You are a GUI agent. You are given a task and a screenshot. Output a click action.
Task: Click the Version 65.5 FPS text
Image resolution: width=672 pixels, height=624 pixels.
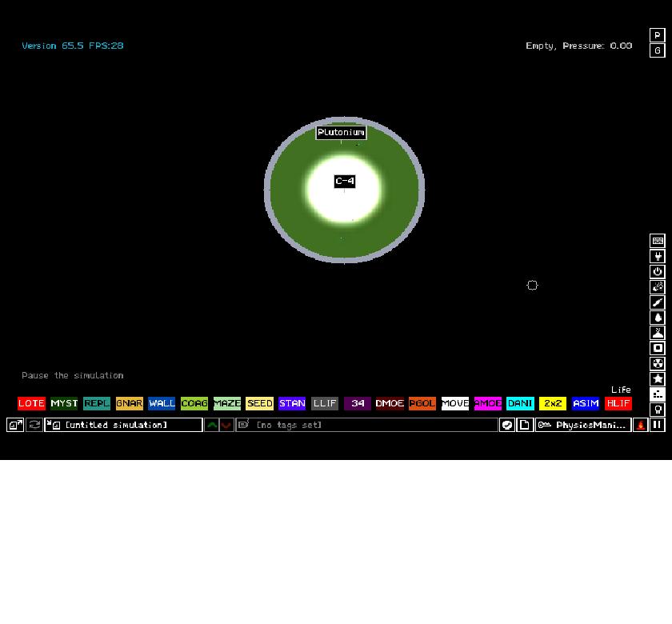tap(73, 46)
